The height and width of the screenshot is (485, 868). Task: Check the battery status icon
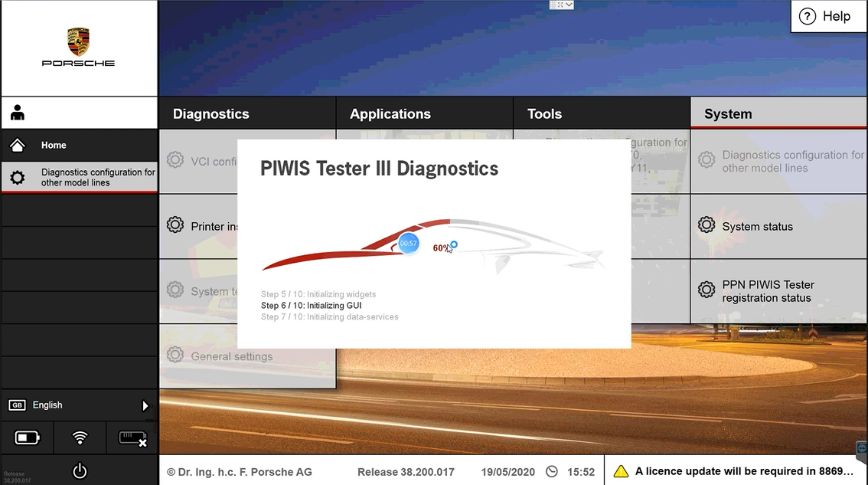coord(27,438)
